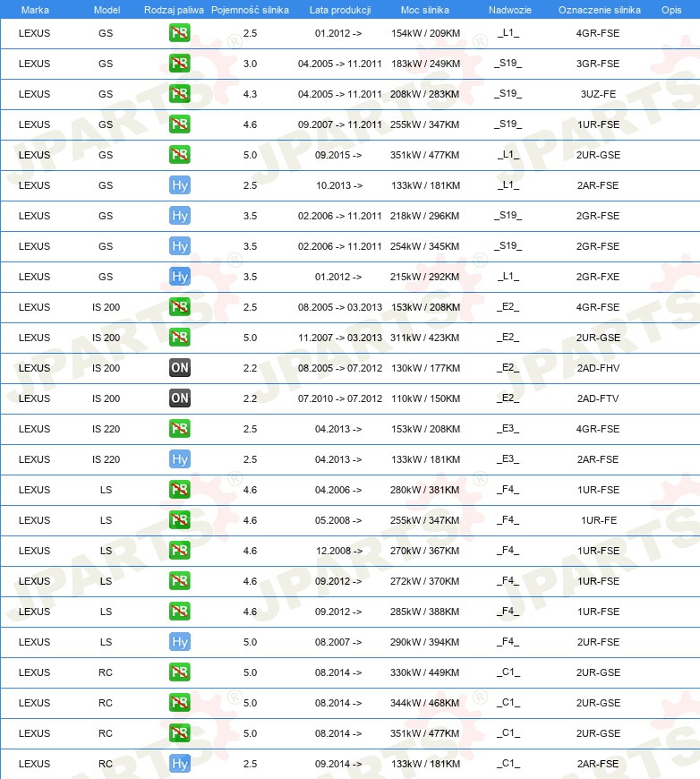Image resolution: width=700 pixels, height=779 pixels.
Task: Select engine code 2UR-FSE
Action: point(598,642)
